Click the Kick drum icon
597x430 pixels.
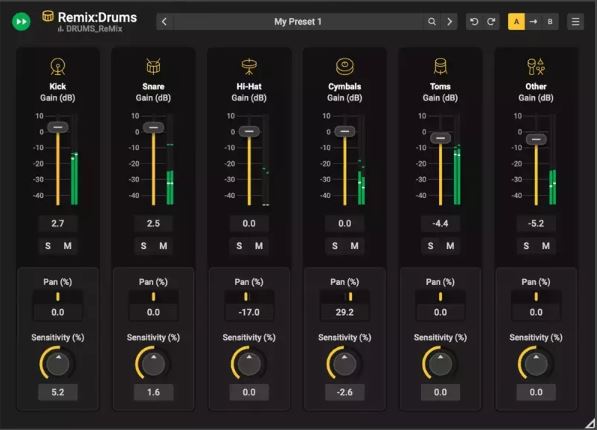[58, 67]
